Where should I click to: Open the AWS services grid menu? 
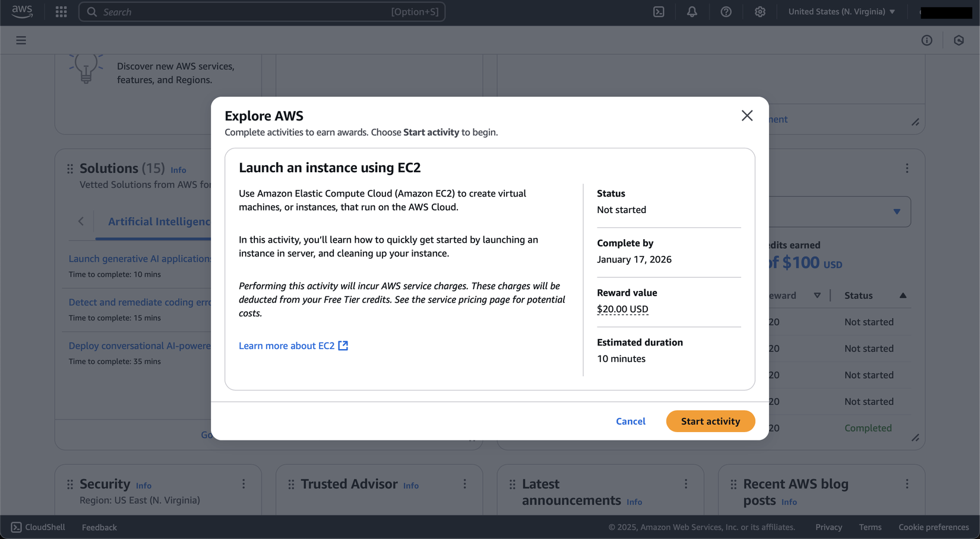(x=61, y=12)
